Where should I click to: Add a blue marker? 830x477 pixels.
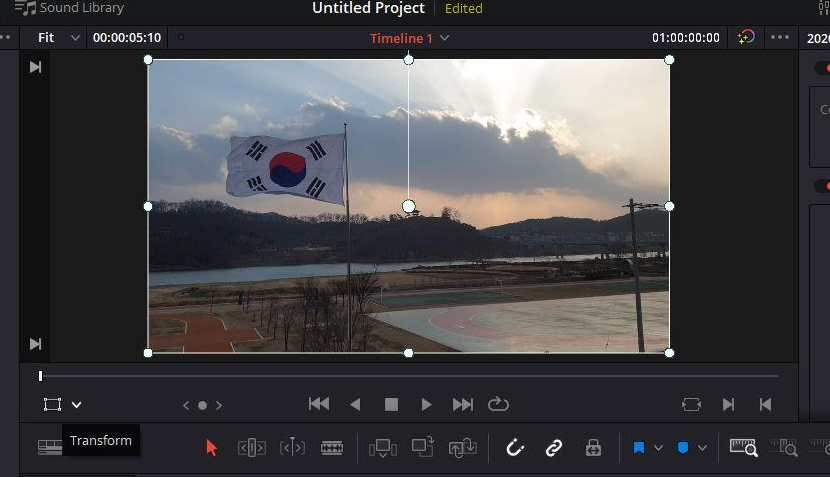683,448
